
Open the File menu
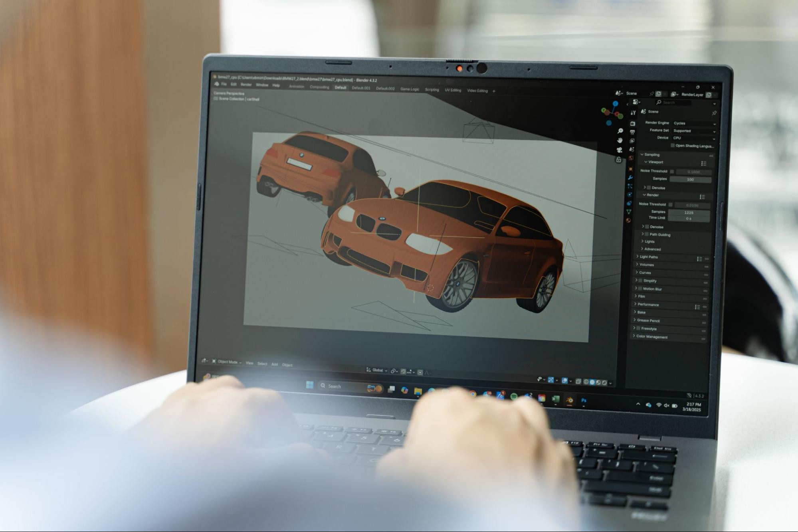(x=224, y=84)
